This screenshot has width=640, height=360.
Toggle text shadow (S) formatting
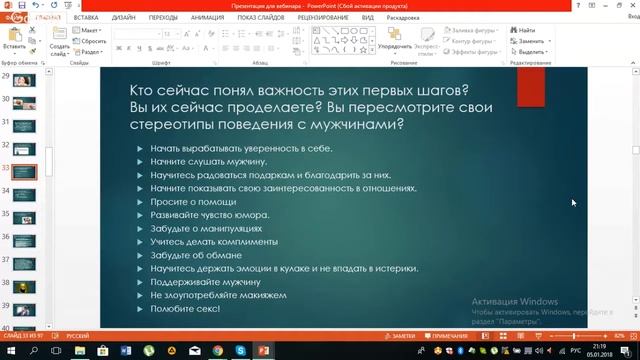150,49
